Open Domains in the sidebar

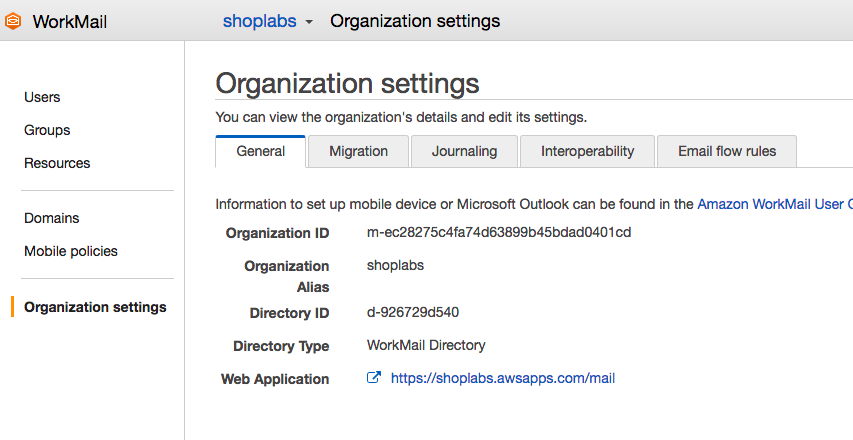[x=52, y=218]
